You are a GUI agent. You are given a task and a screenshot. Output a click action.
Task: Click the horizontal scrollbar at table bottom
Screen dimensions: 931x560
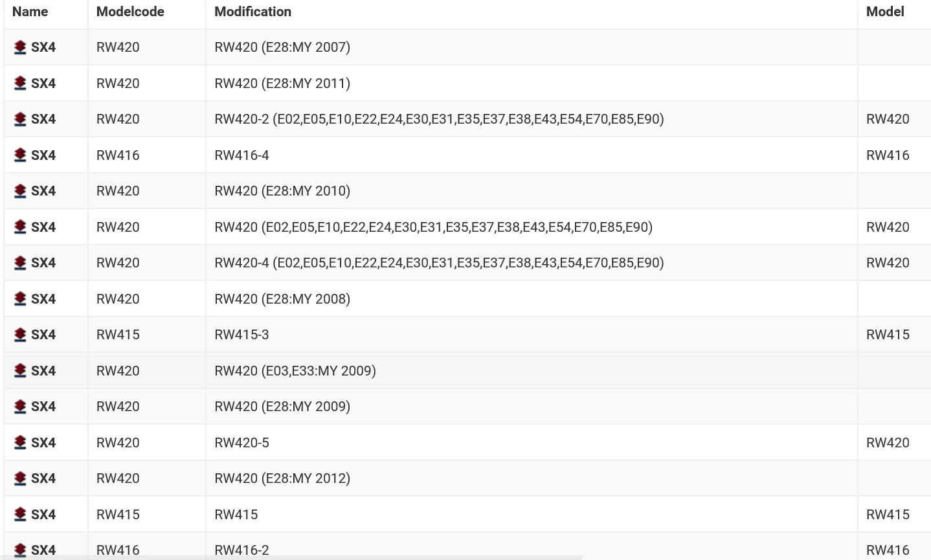pyautogui.click(x=291, y=557)
